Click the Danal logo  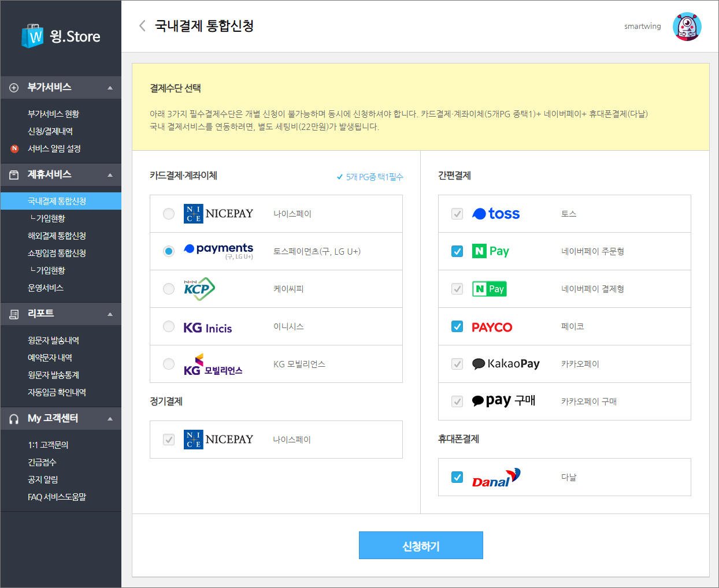pos(496,478)
